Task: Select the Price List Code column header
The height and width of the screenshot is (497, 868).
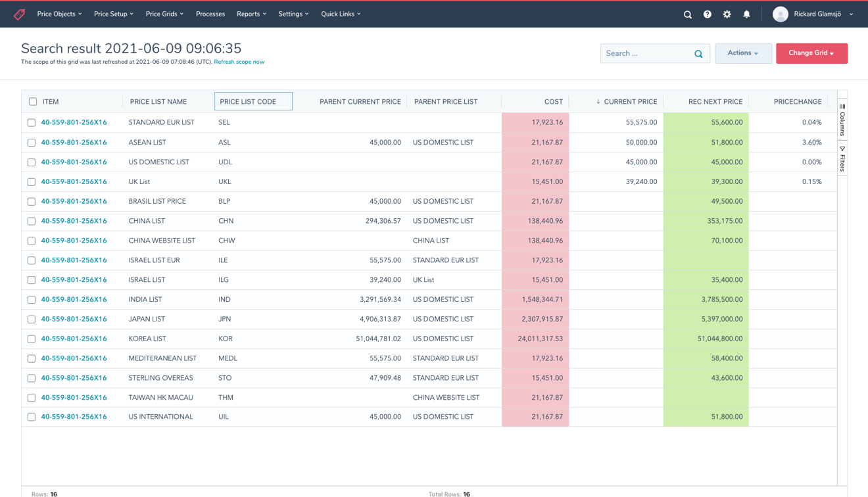Action: click(x=253, y=102)
